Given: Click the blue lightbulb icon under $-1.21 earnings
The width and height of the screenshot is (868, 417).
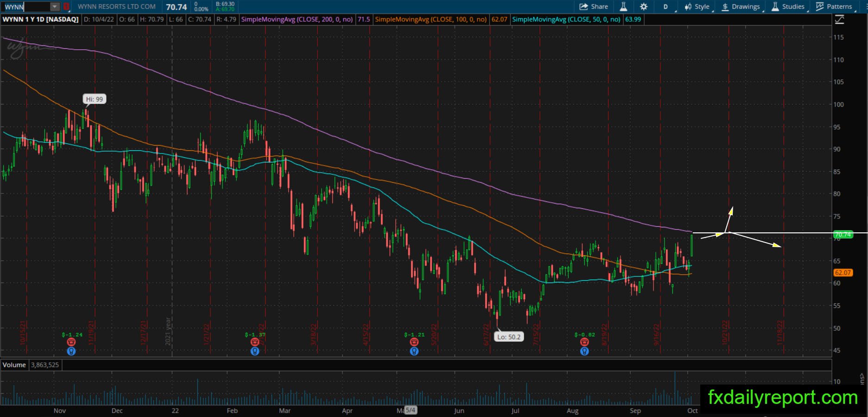Looking at the screenshot, I should (414, 351).
